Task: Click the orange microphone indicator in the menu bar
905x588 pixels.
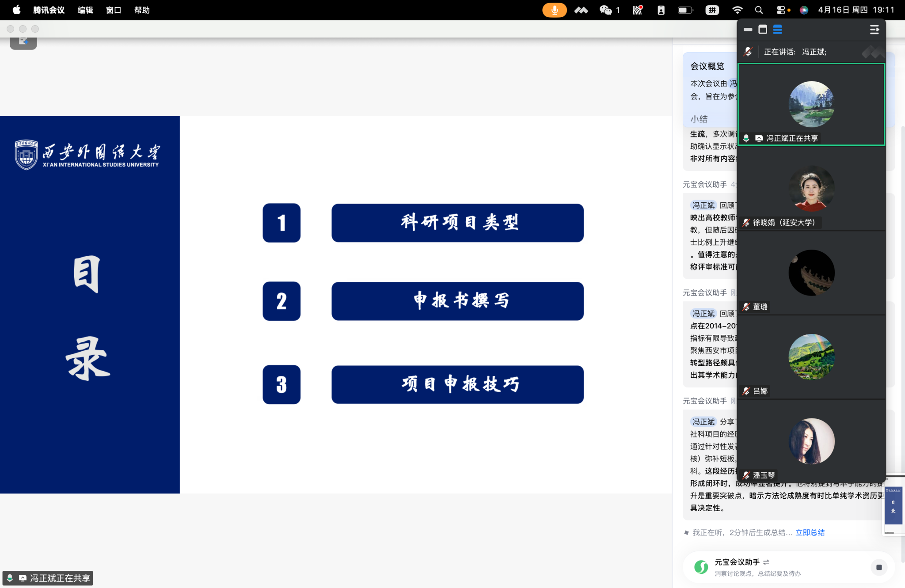Action: click(x=554, y=10)
